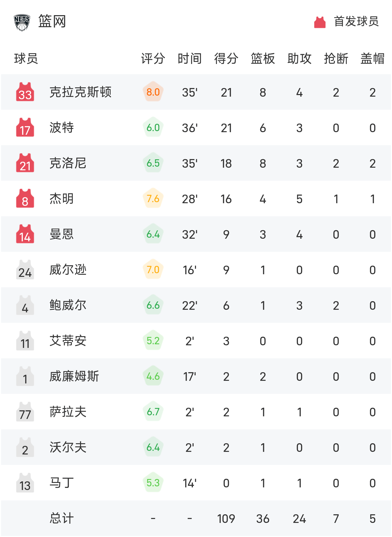This screenshot has width=392, height=537.
Task: Click the 篮网 team name
Action: [52, 21]
